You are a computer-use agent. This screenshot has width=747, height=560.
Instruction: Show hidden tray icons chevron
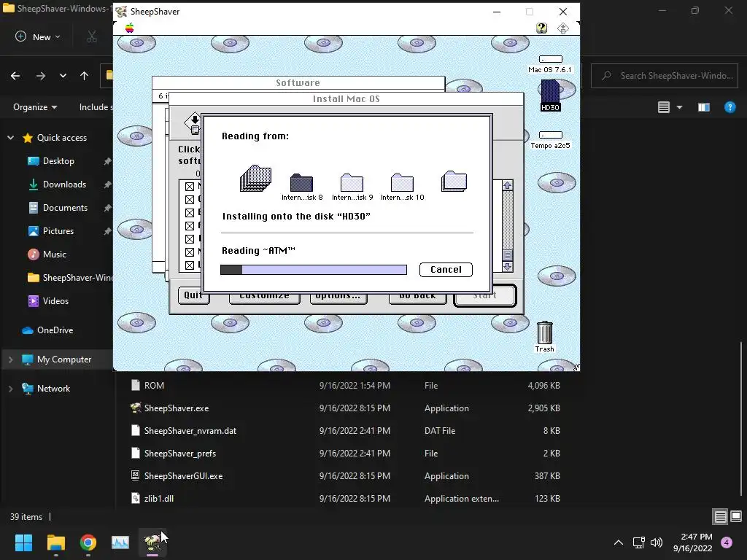point(619,542)
